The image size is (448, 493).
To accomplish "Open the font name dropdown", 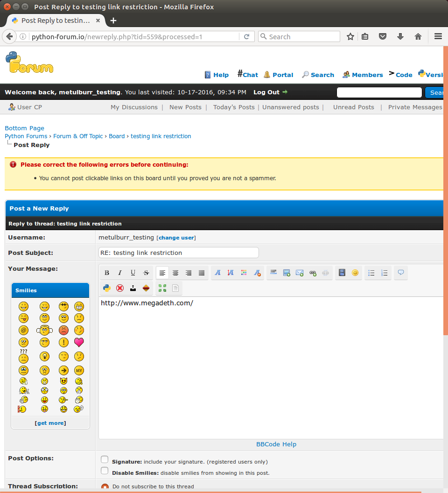I will click(217, 273).
